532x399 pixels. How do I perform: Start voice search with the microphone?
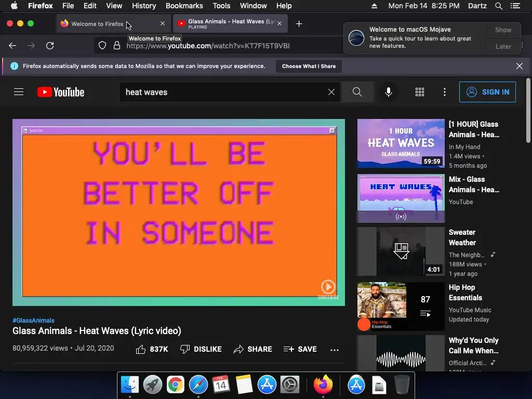pos(389,92)
